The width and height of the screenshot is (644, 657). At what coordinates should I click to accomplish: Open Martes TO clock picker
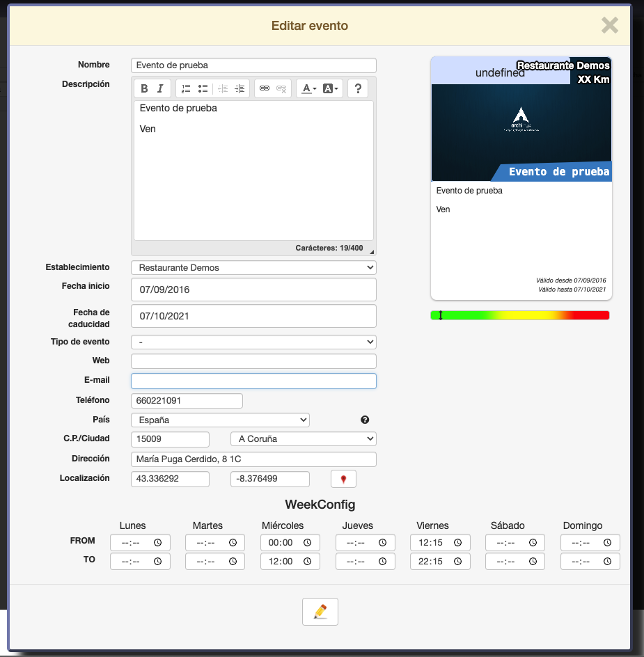click(233, 562)
